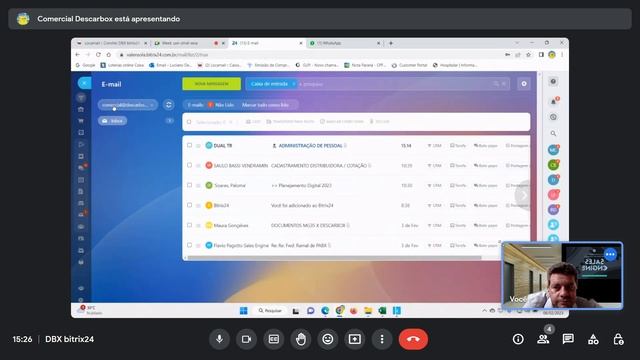Tick the select-all emails checkbox
The height and width of the screenshot is (360, 640).
(x=189, y=122)
